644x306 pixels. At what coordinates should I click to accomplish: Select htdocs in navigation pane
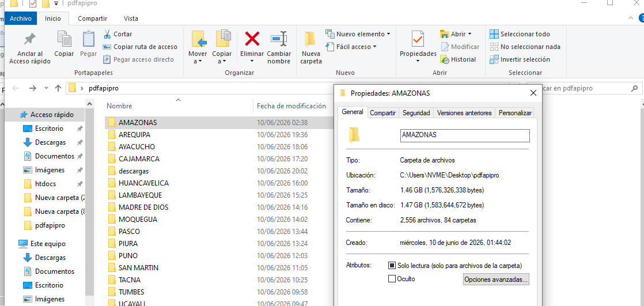coord(45,184)
